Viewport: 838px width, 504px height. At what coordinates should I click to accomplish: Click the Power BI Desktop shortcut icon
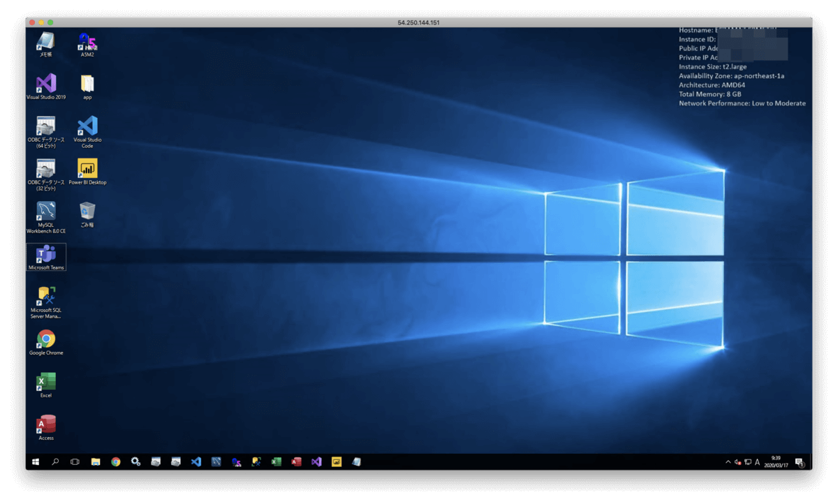tap(87, 170)
